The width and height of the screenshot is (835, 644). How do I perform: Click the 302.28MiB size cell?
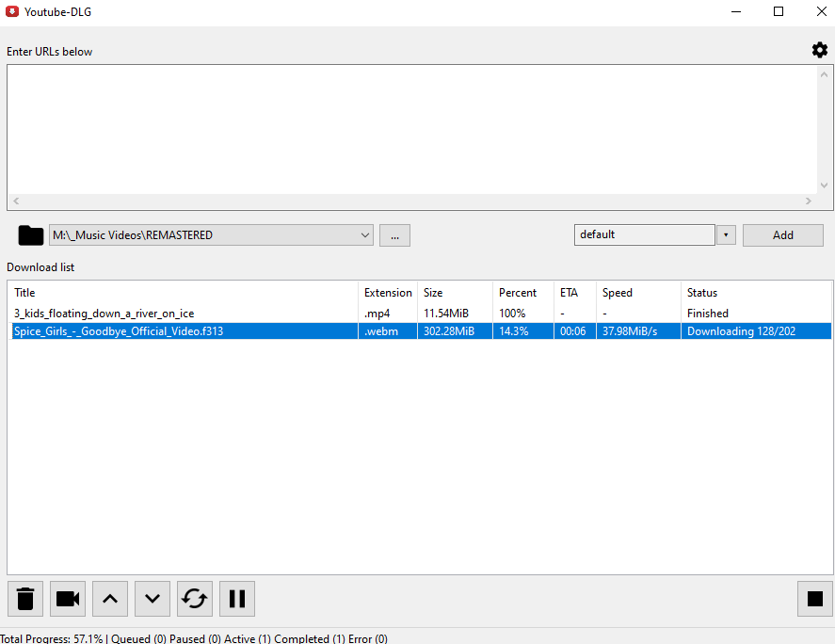tap(449, 330)
